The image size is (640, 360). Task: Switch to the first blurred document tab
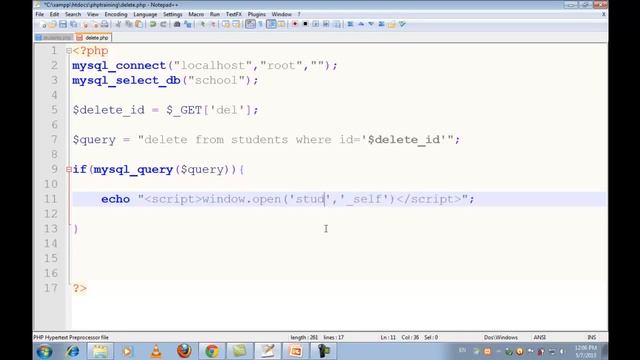(54, 38)
